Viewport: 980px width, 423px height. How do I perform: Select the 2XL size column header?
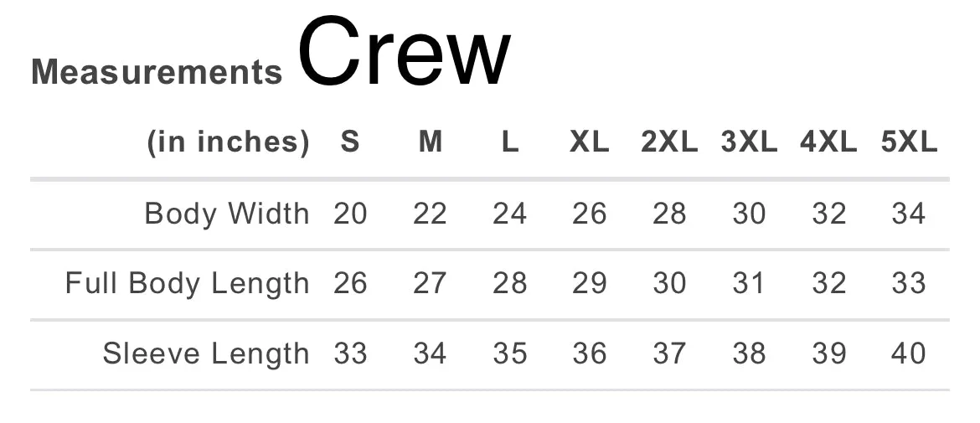(669, 142)
